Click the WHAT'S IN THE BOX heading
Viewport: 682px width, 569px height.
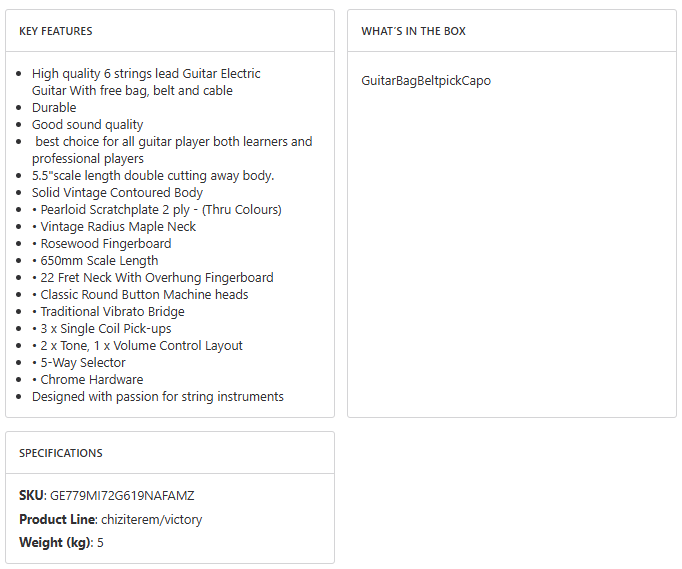[413, 31]
